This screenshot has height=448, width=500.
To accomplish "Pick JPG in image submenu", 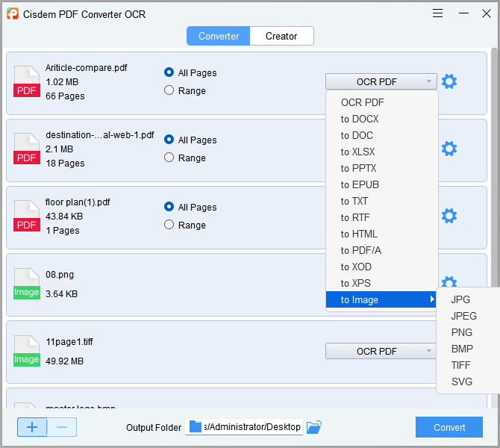I will tap(468, 299).
